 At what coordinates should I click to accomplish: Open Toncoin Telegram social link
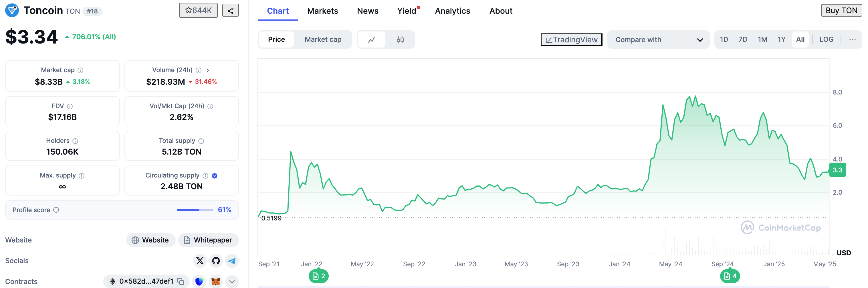(232, 261)
